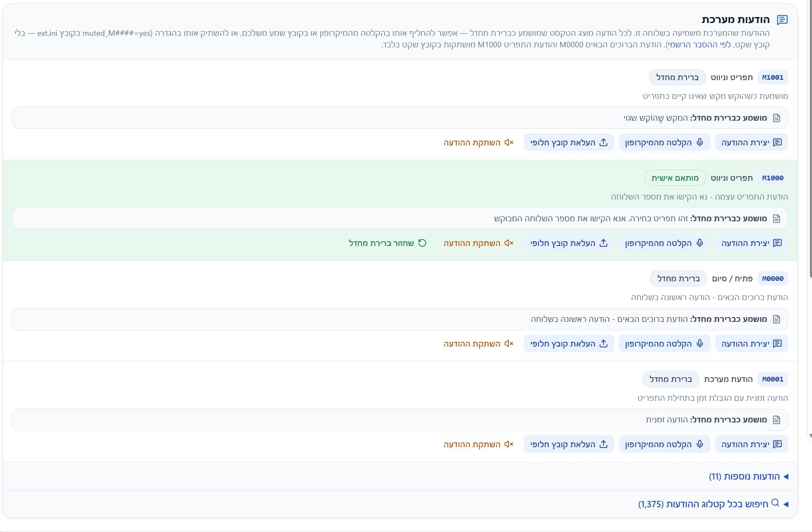Click upload icon in M0001 row

coord(604,444)
